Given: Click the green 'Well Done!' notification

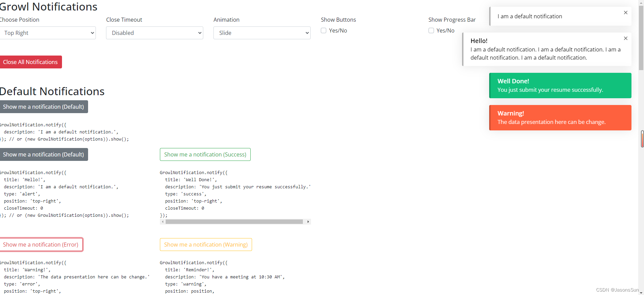Looking at the screenshot, I should [560, 85].
